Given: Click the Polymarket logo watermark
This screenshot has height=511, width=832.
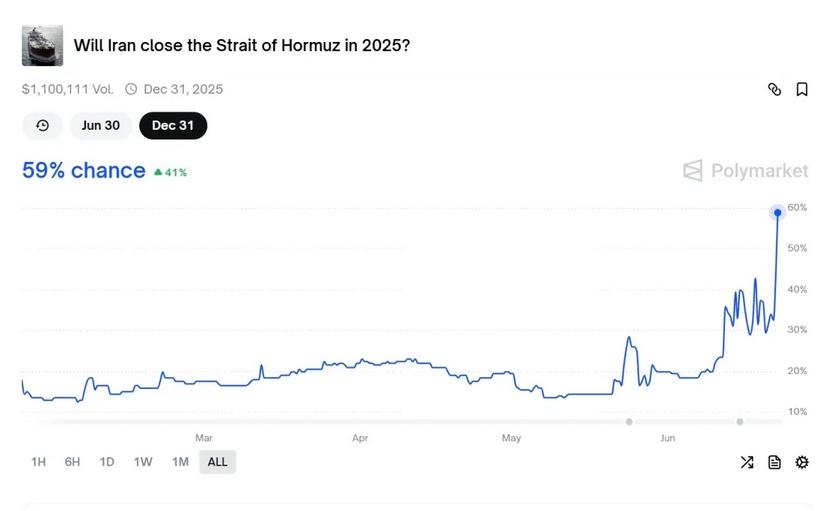Looking at the screenshot, I should (746, 171).
